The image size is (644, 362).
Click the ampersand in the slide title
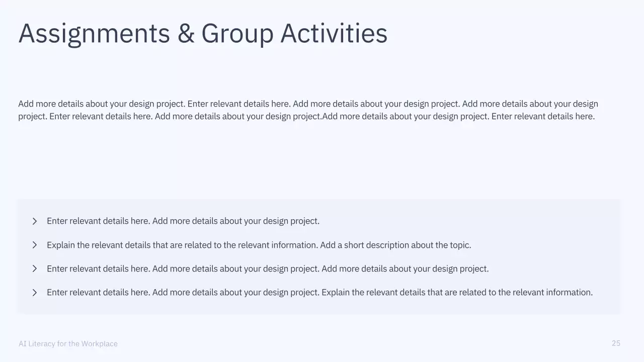click(x=186, y=34)
